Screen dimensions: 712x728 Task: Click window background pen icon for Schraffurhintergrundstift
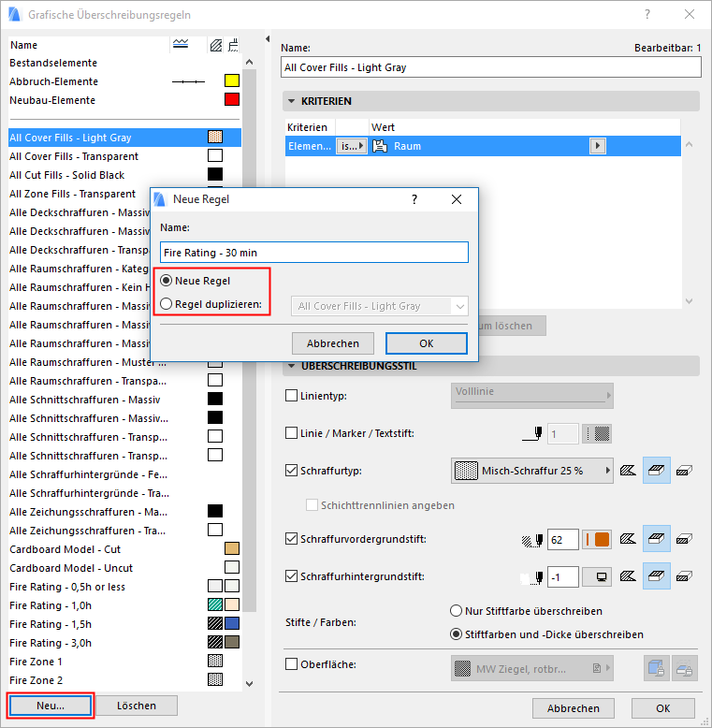597,577
